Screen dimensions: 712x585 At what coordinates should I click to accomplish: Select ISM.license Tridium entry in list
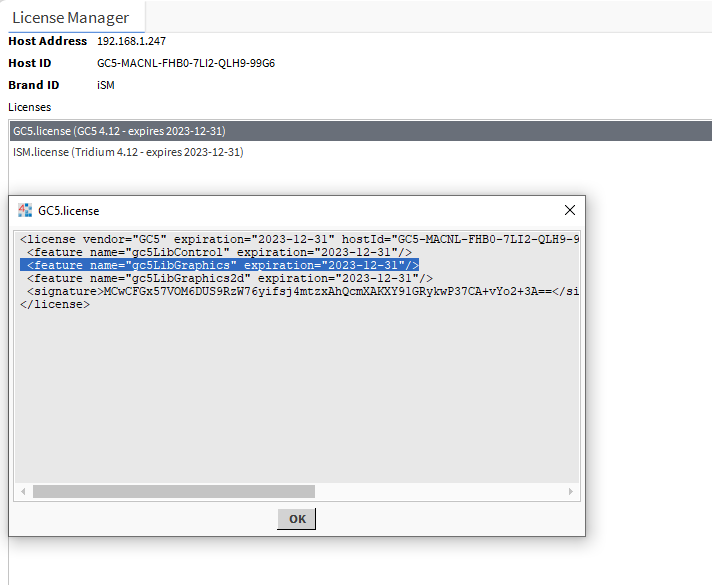coord(128,152)
